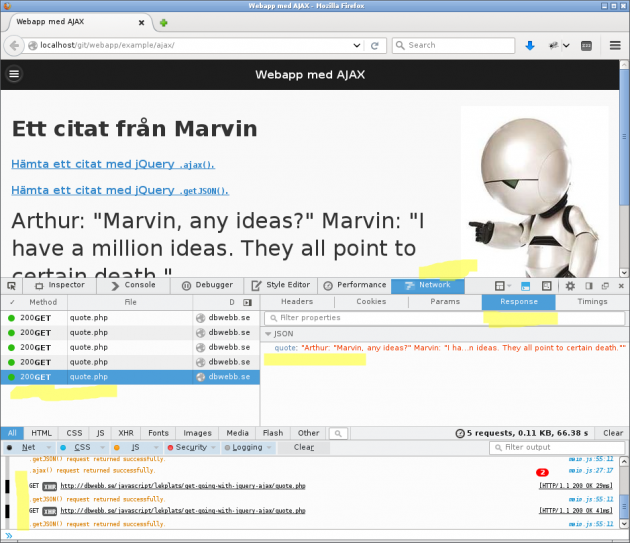Open devtools in a separate window
Screen dimensions: 630x543
[605, 286]
